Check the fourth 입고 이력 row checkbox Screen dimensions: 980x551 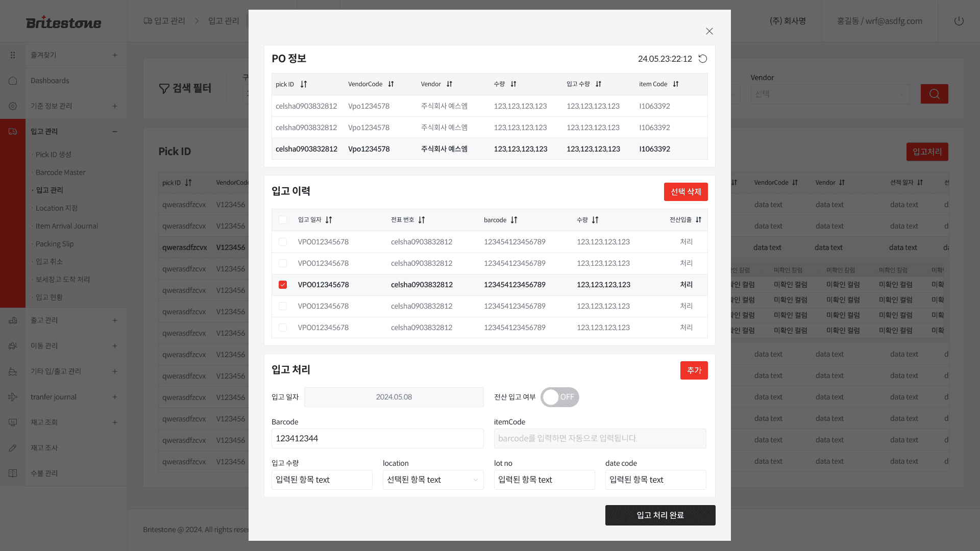pyautogui.click(x=283, y=306)
